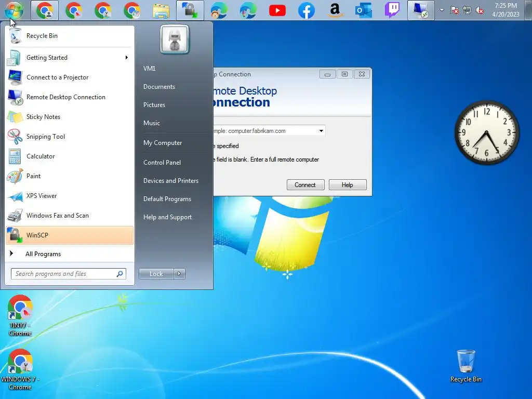This screenshot has width=532, height=399.
Task: Click Connect in Remote Desktop Connection
Action: [305, 185]
